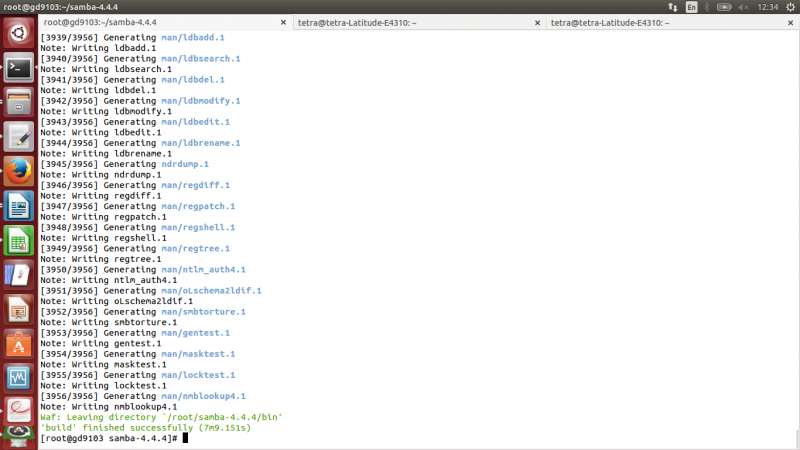Click man/gentest.1 file path
The image size is (800, 450).
click(195, 333)
